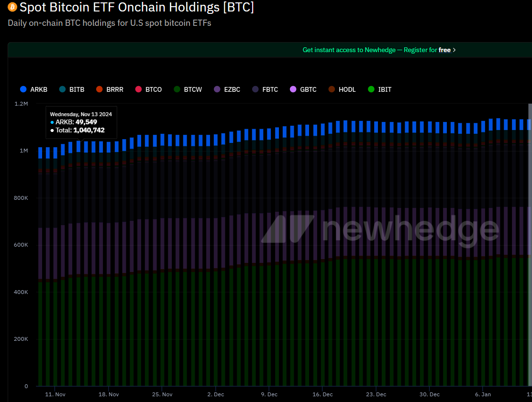Click the Total 1,040,742 tooltip value

click(x=89, y=130)
